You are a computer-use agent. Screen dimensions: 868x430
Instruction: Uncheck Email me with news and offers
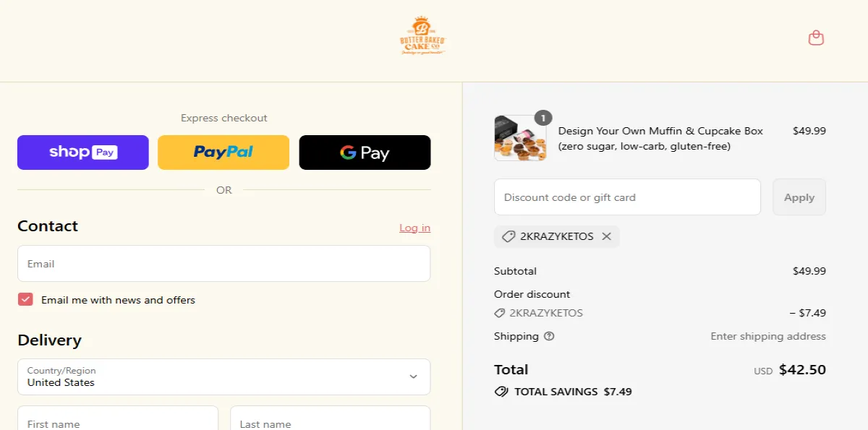point(25,299)
